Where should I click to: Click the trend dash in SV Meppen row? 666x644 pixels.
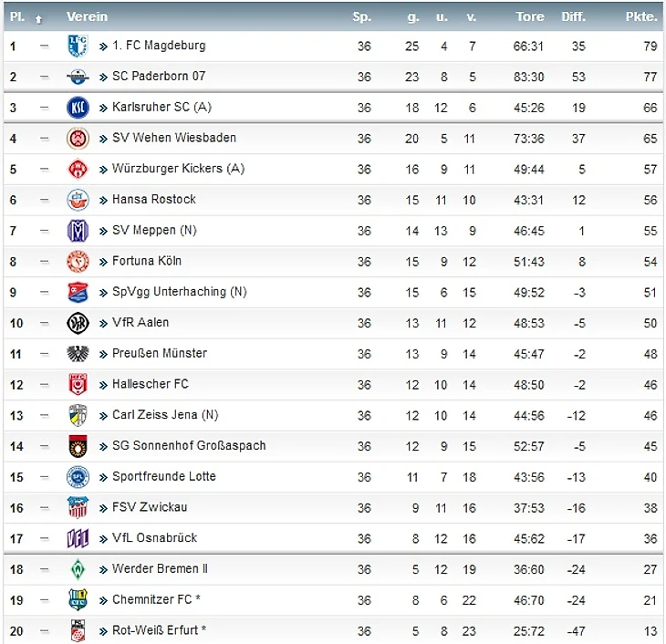[44, 231]
